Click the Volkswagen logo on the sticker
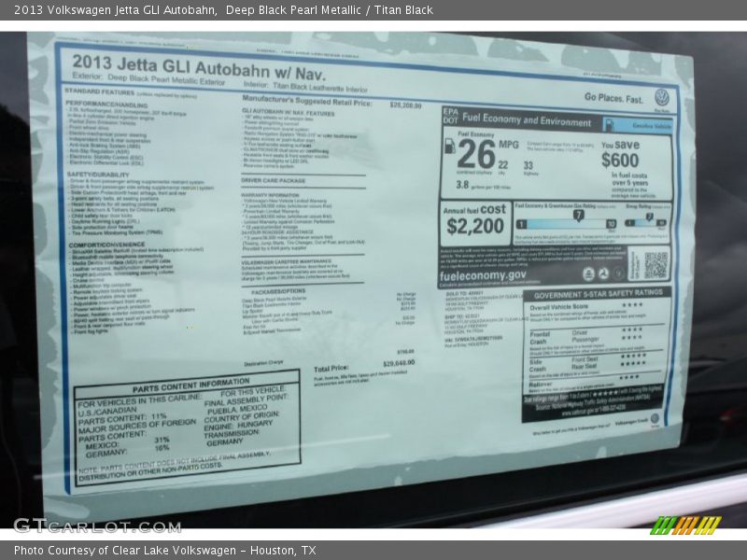 tap(662, 98)
